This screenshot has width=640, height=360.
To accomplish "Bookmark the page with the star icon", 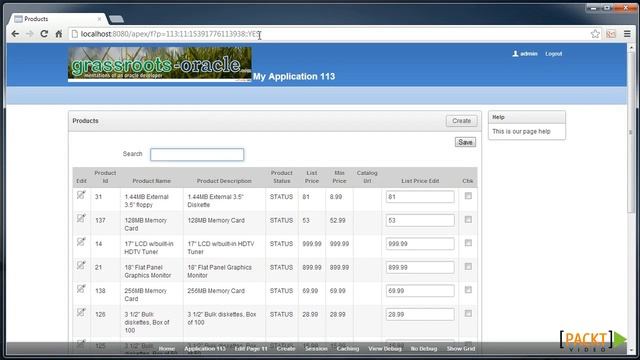I will 595,34.
